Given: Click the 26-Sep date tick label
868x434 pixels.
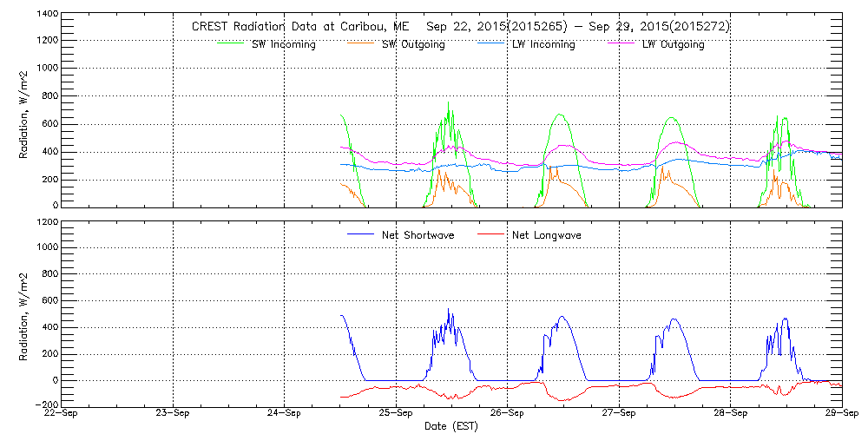Looking at the screenshot, I should coord(507,414).
